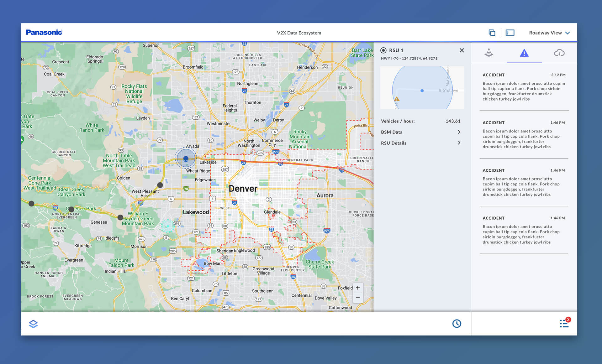Close the RSU 1 detail panel
602x364 pixels.
[462, 50]
